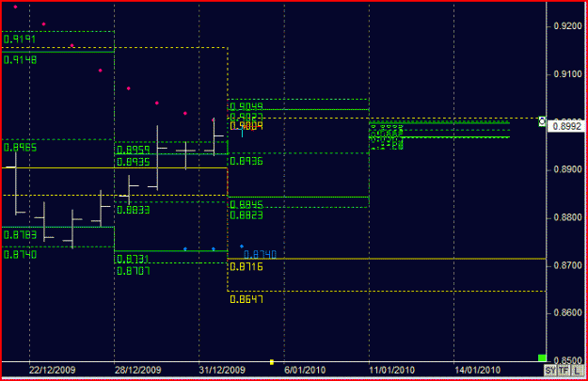The width and height of the screenshot is (588, 381).
Task: Toggle the L button in the chart corner
Action: pos(577,371)
